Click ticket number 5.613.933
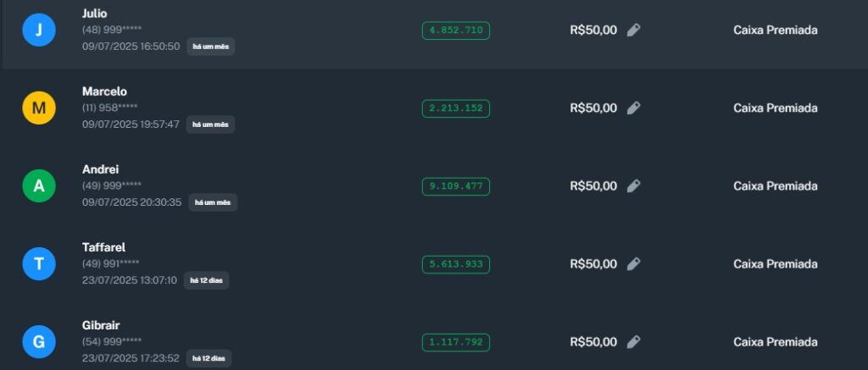 (456, 264)
